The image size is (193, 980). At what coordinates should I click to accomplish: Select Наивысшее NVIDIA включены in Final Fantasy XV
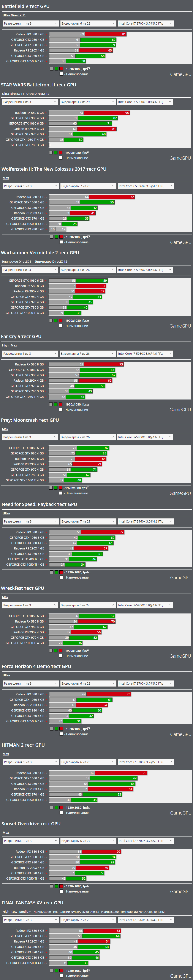pos(133,911)
